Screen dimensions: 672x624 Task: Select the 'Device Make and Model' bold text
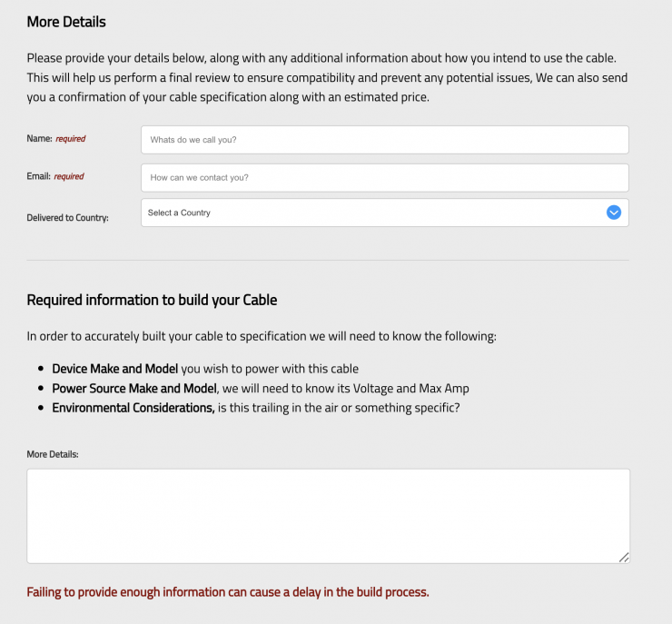(x=114, y=369)
